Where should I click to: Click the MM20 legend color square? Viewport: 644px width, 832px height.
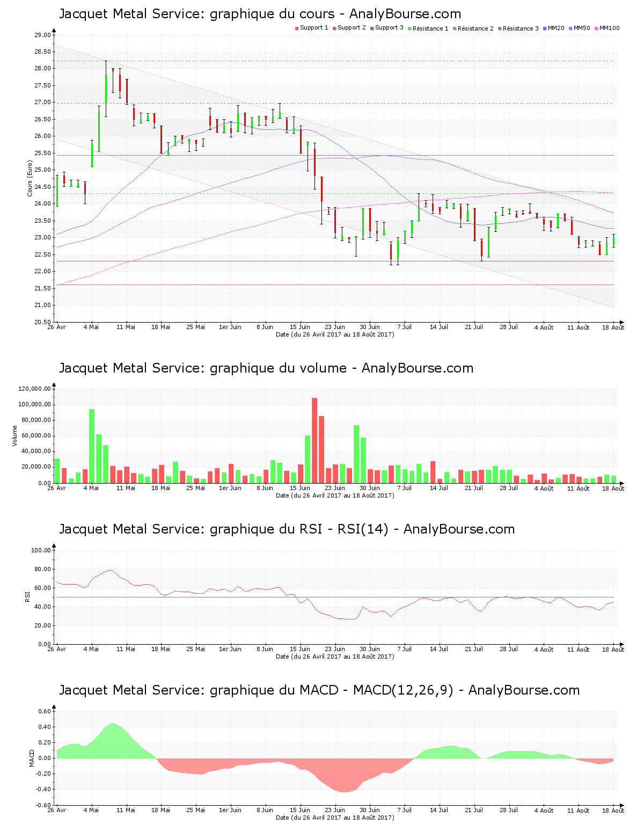tap(545, 28)
